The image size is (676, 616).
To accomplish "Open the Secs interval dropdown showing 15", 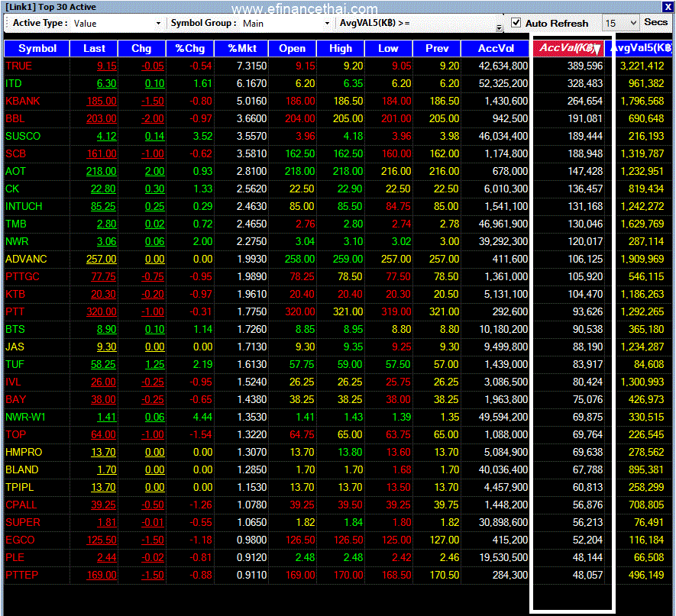I will (620, 23).
